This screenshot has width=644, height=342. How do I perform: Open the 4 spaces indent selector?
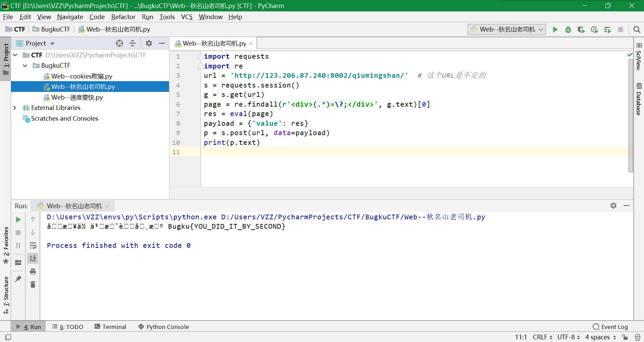pos(600,337)
